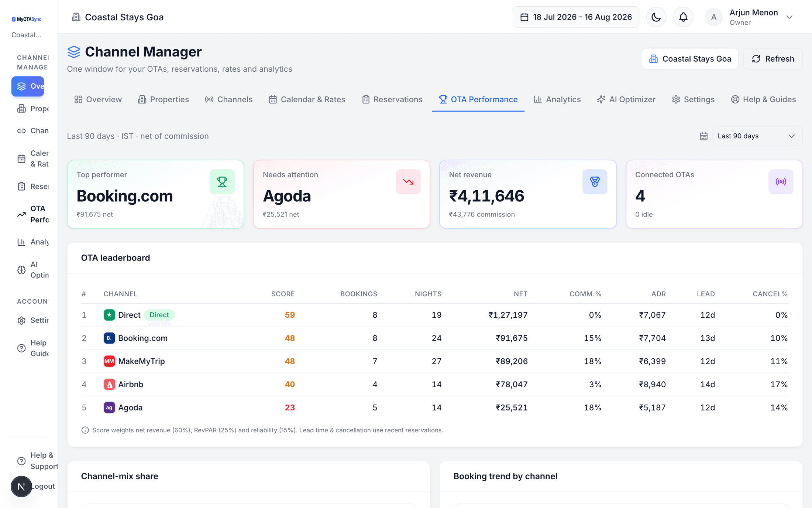Screen dimensions: 812x508
Task: Click the Refresh button
Action: (x=773, y=59)
